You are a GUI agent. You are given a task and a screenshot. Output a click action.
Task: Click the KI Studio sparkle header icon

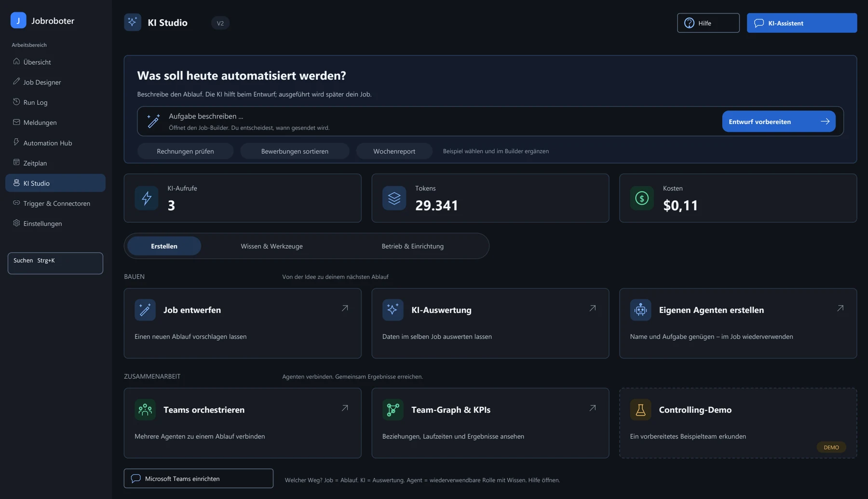coord(132,22)
